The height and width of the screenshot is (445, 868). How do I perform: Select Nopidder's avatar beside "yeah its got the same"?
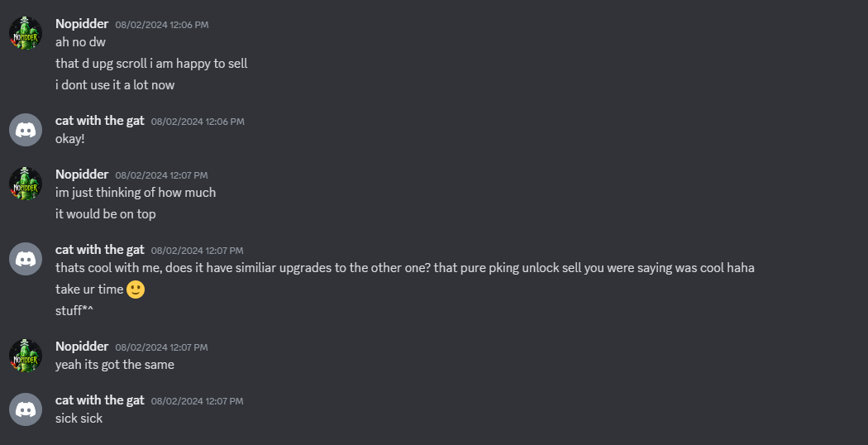26,356
